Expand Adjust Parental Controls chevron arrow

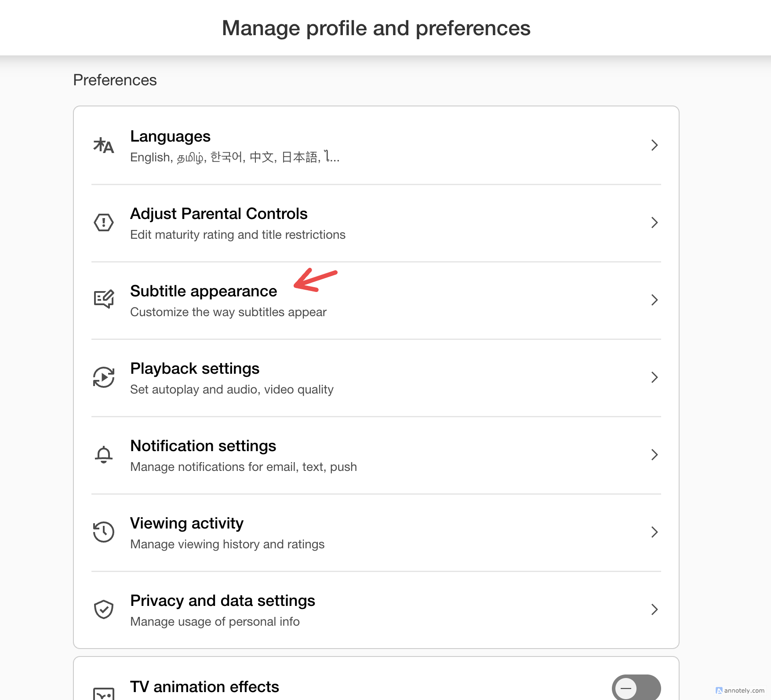point(654,222)
